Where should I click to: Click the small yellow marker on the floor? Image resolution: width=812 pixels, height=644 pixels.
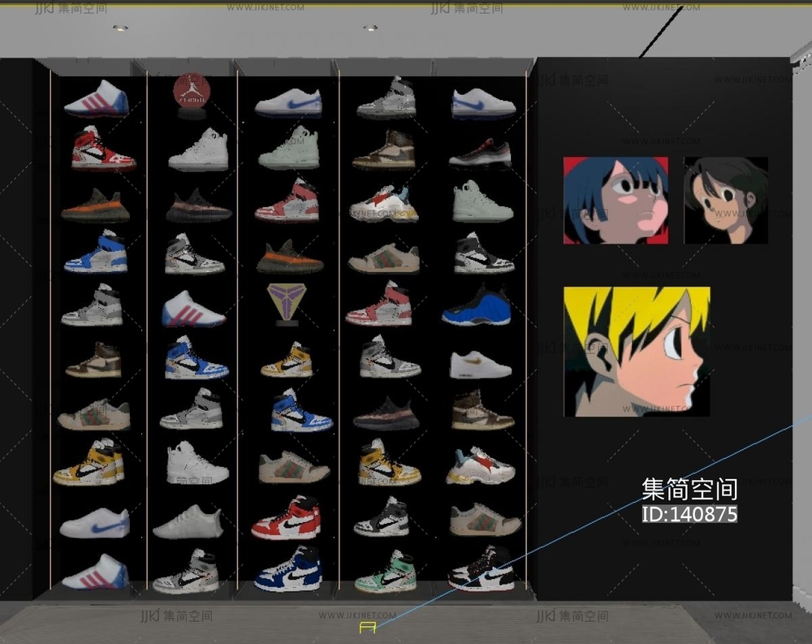coord(367,627)
